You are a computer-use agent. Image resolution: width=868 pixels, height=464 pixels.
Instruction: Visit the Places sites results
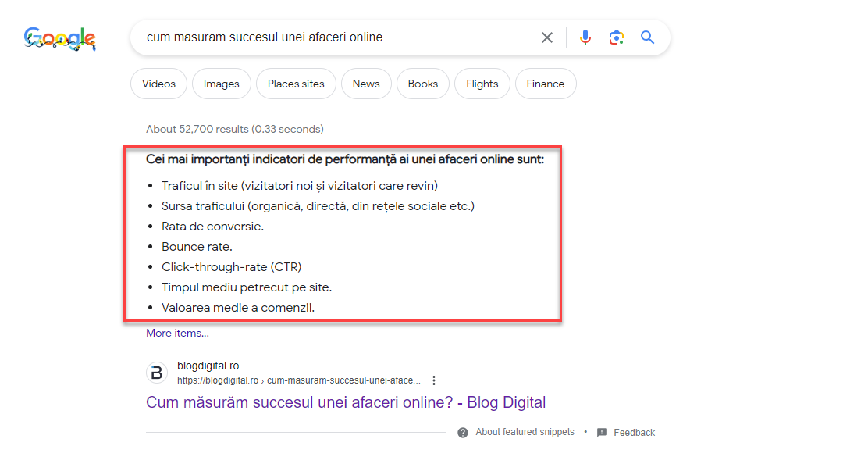(x=296, y=84)
